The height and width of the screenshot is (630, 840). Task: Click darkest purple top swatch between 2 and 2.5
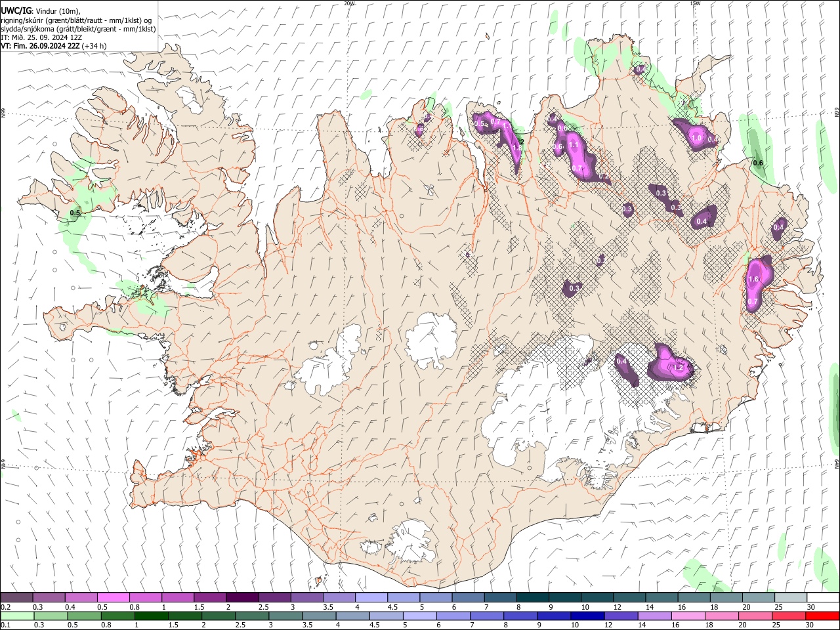[x=242, y=597]
